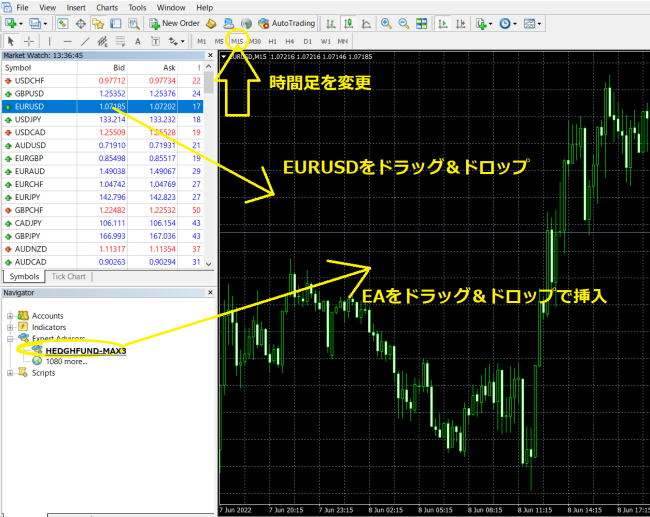Switch timeframe to H1
Image resolution: width=650 pixels, height=517 pixels.
(x=272, y=41)
